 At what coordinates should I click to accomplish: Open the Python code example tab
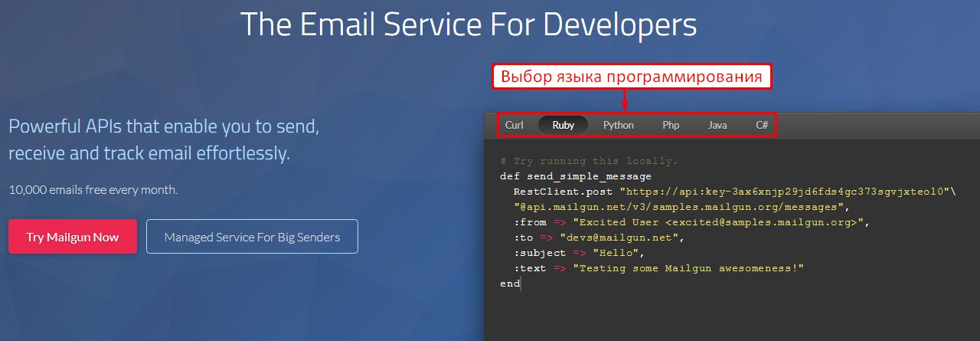618,125
